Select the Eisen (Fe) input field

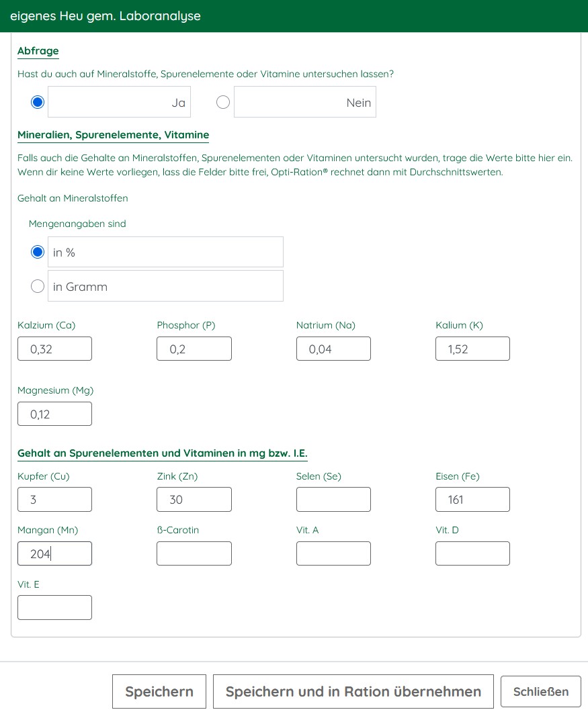point(472,499)
